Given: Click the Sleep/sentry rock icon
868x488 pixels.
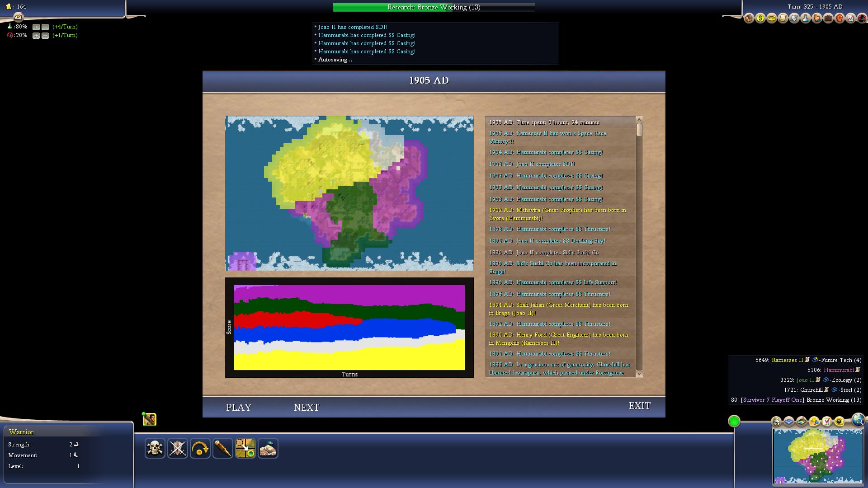Looking at the screenshot, I should (x=268, y=448).
